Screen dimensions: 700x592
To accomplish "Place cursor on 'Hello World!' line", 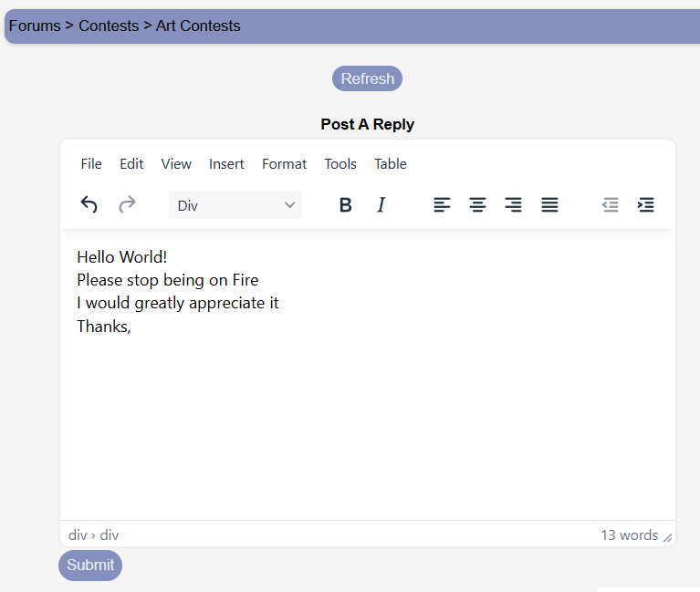I will pos(122,257).
